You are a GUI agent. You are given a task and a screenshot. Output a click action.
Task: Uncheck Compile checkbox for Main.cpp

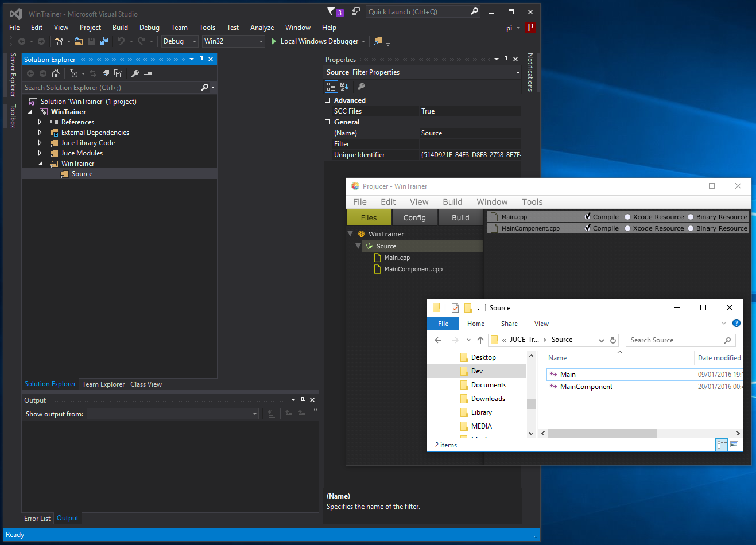[588, 217]
